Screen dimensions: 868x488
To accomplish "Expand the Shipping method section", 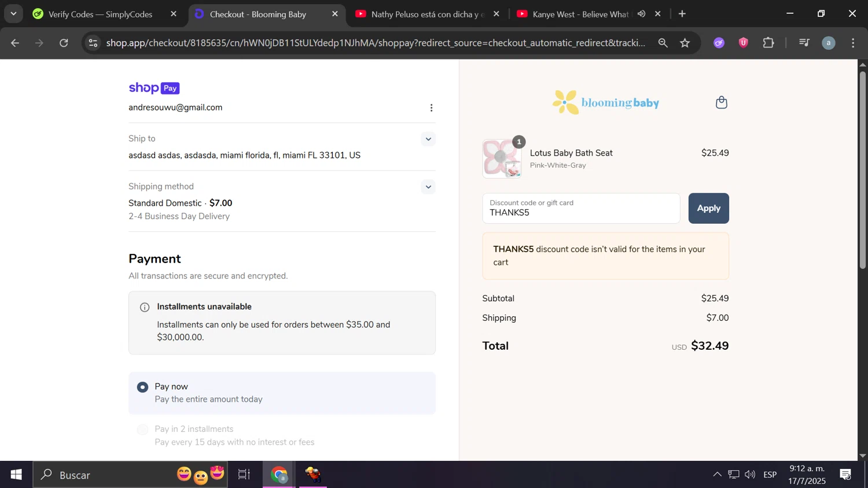I will point(428,187).
